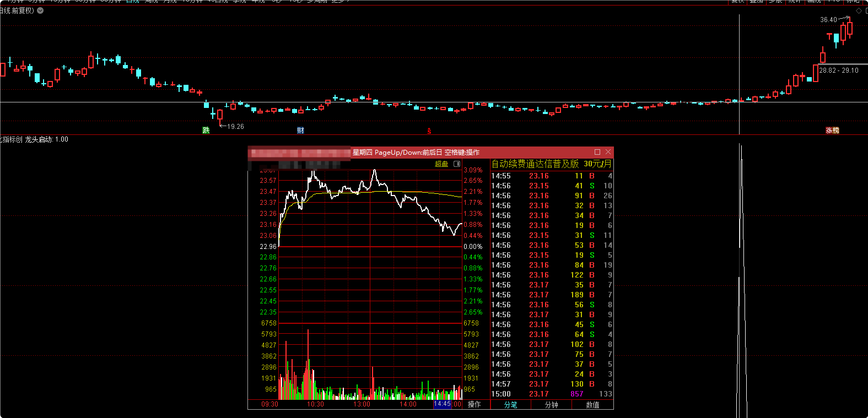Expand the 更多 periods menu in the top bar
This screenshot has width=868, height=418.
[x=338, y=1]
